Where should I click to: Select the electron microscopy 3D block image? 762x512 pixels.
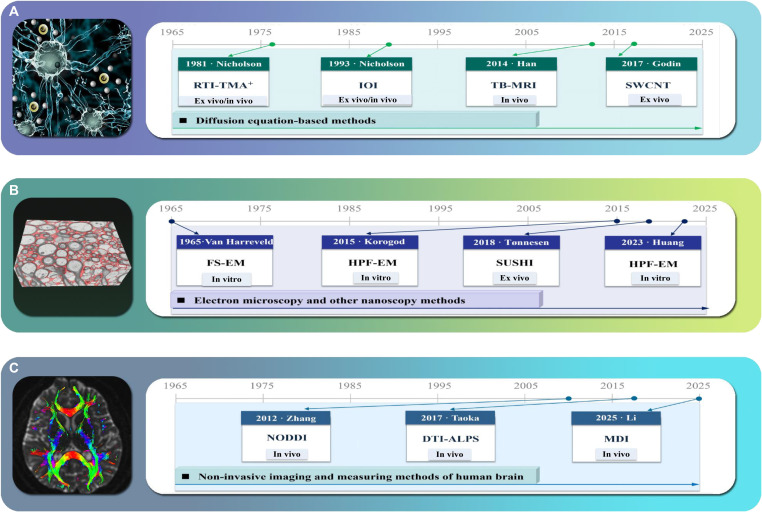tap(73, 256)
